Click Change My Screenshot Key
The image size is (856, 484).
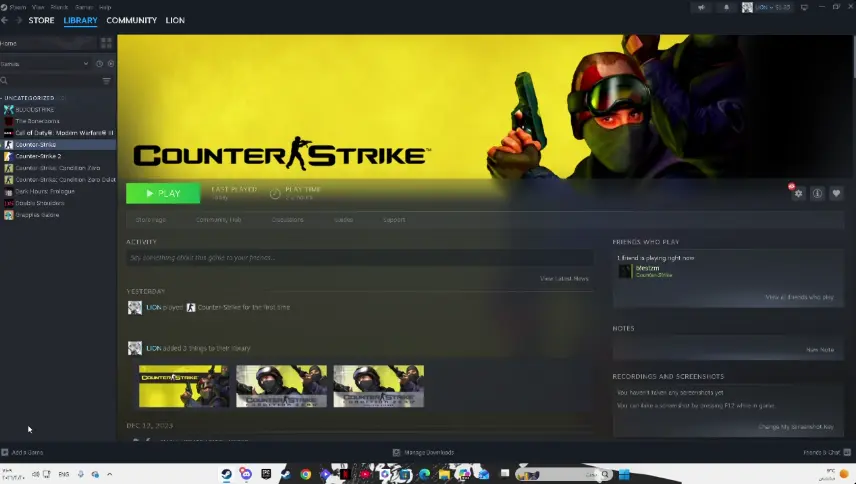pos(796,427)
